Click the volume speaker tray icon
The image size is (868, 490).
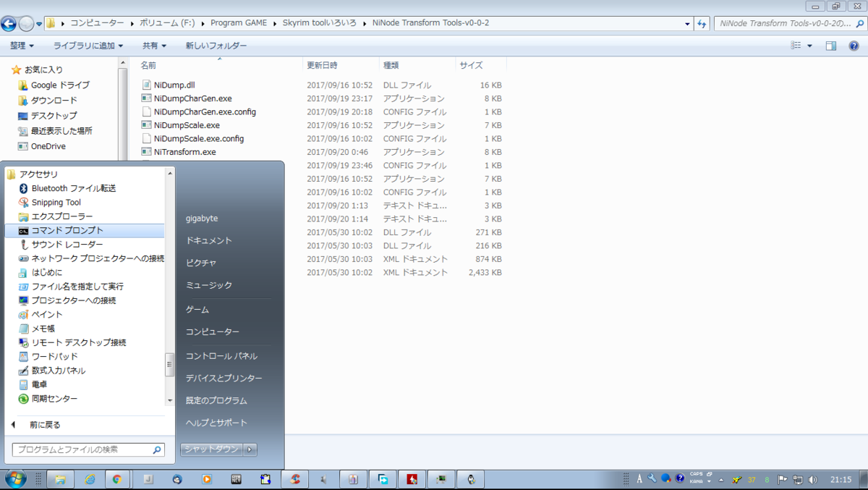(814, 479)
